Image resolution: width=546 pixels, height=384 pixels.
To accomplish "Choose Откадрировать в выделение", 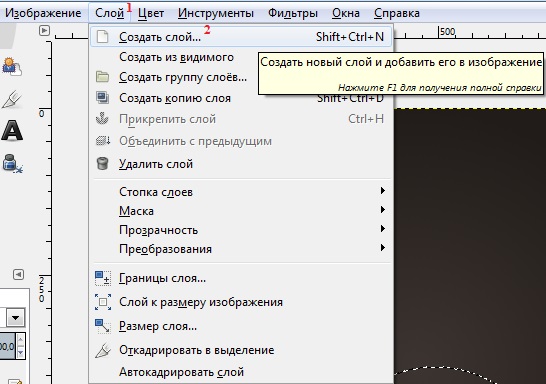I will 241,350.
